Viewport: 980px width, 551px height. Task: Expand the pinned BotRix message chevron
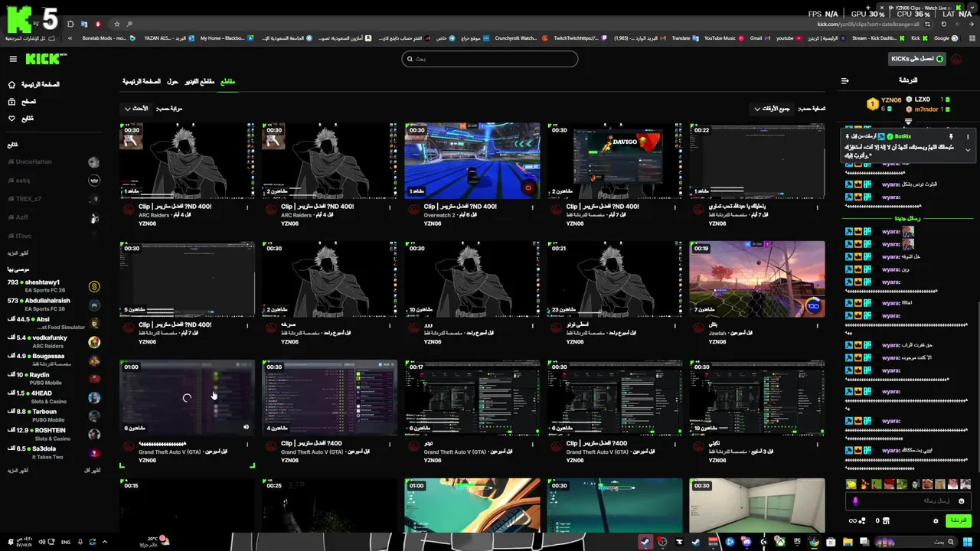tap(968, 150)
